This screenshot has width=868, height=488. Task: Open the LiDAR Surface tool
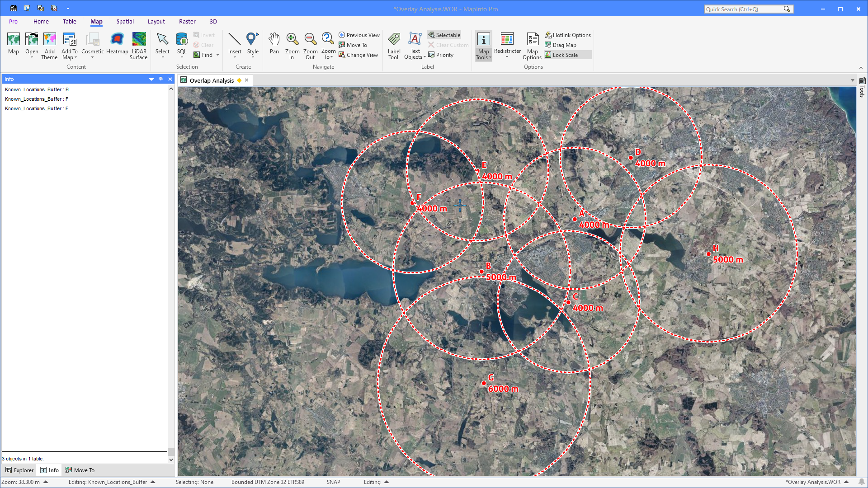pos(139,46)
